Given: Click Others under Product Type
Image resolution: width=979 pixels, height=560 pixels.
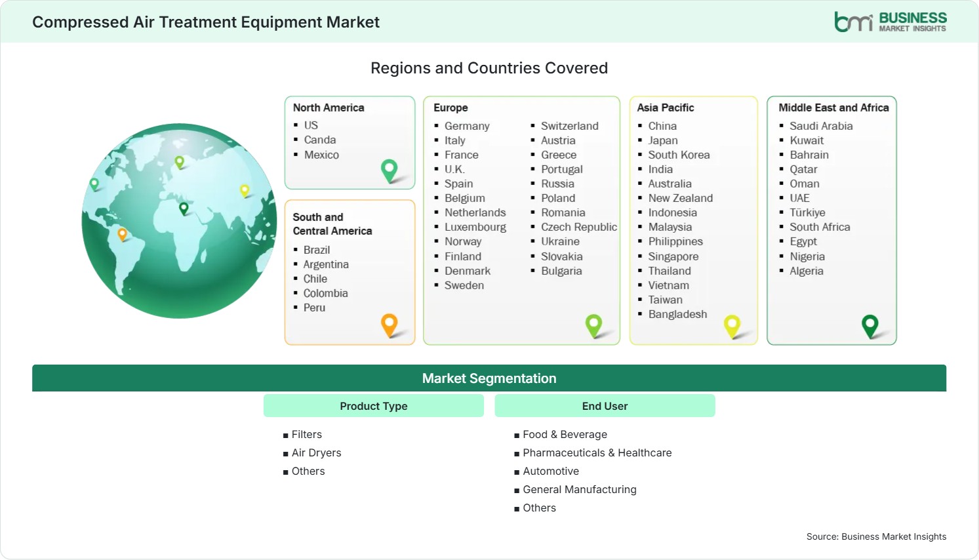Looking at the screenshot, I should tap(308, 471).
